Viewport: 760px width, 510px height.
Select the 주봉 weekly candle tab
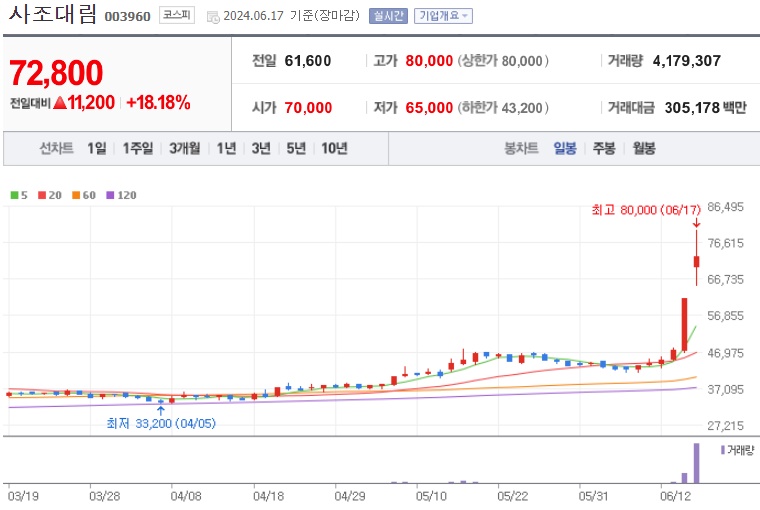[604, 148]
